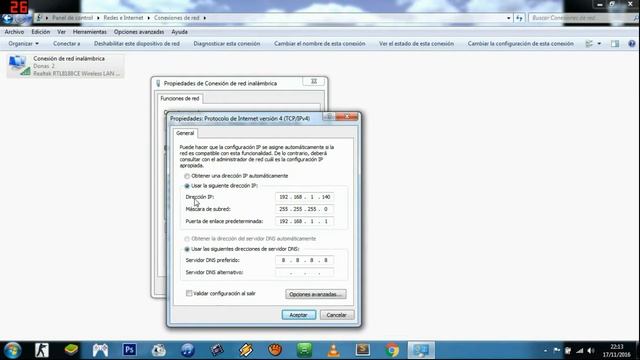
Task: Click Conectar a in command bar
Action: [67, 44]
